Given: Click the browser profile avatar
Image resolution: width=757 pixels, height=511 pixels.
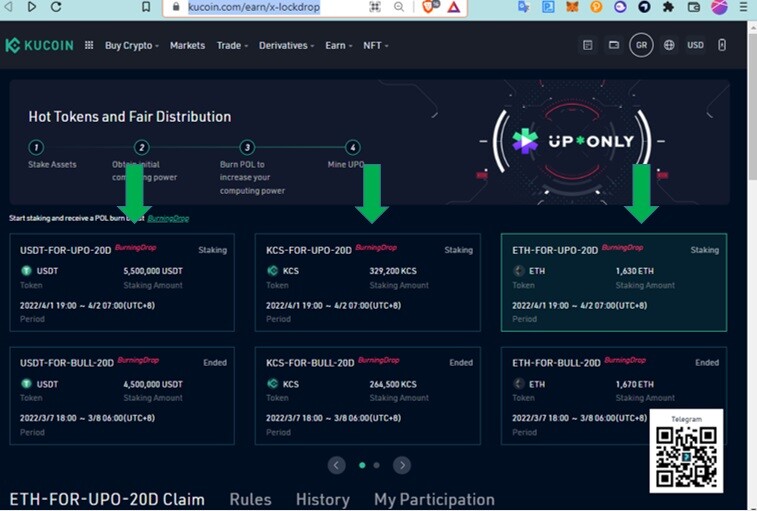Looking at the screenshot, I should click(x=719, y=7).
